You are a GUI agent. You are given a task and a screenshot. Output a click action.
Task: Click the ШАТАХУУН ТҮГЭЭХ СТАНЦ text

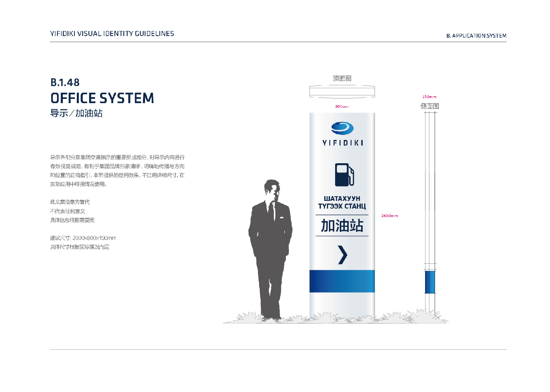coord(342,202)
